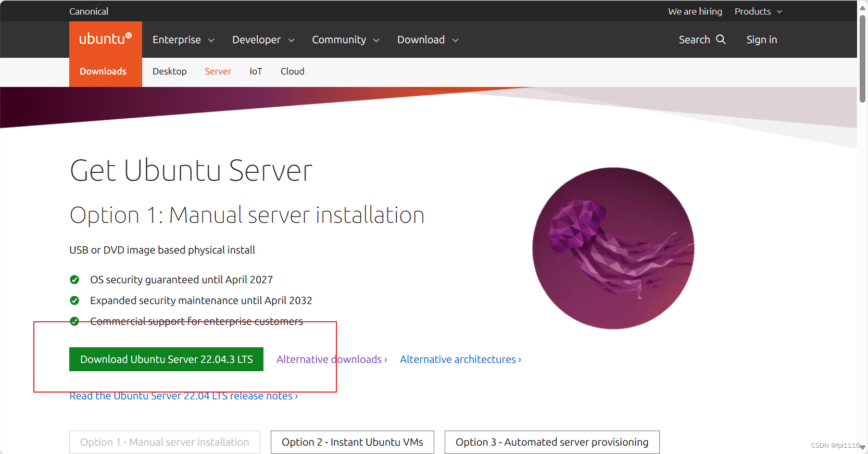Open the Desktop downloads tab

tap(170, 71)
